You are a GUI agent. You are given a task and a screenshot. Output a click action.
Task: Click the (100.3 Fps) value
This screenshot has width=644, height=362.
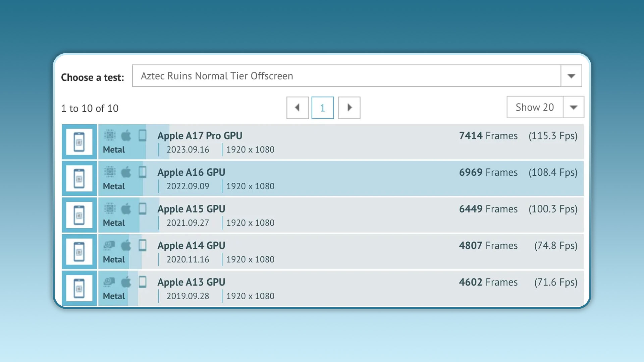[x=553, y=209]
